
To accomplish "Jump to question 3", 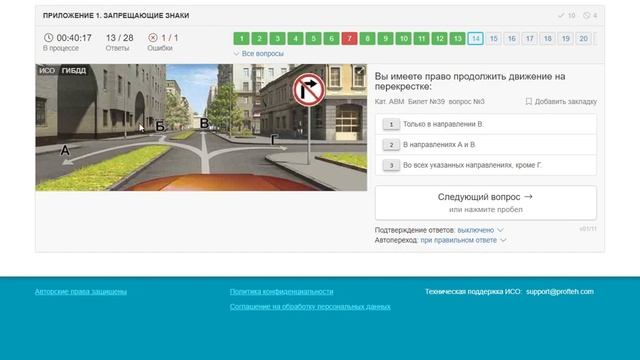I will [x=277, y=38].
